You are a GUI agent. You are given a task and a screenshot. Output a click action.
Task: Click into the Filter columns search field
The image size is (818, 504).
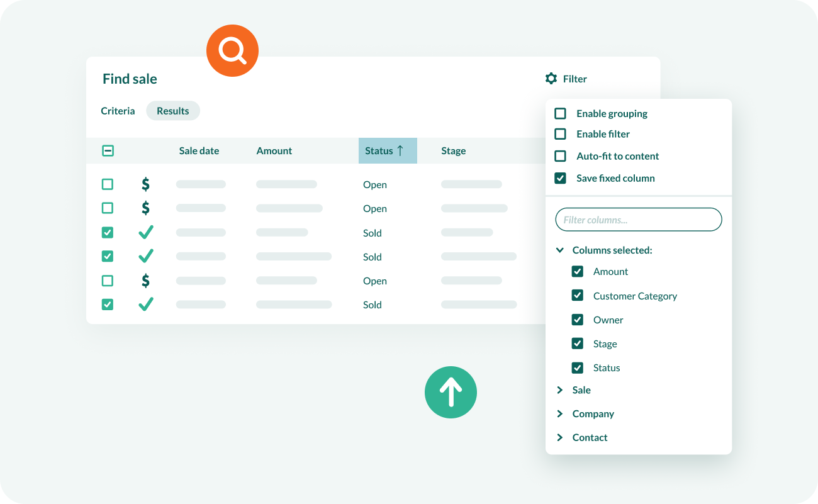[x=638, y=220]
